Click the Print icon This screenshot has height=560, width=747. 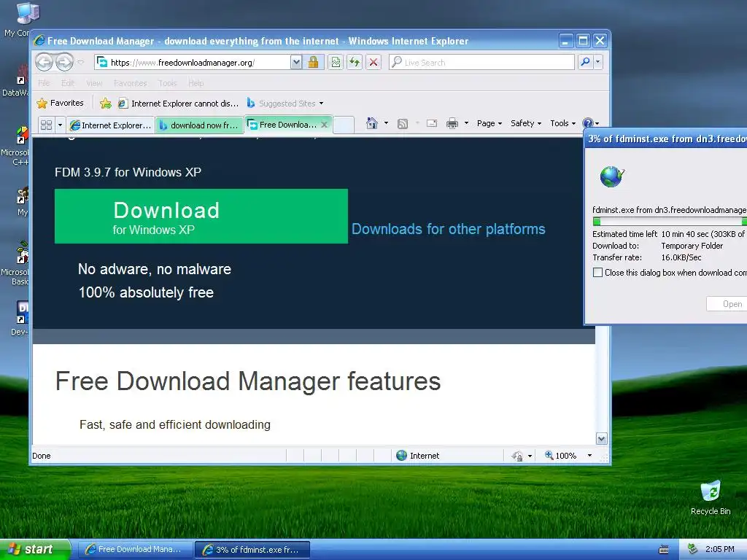[x=452, y=123]
